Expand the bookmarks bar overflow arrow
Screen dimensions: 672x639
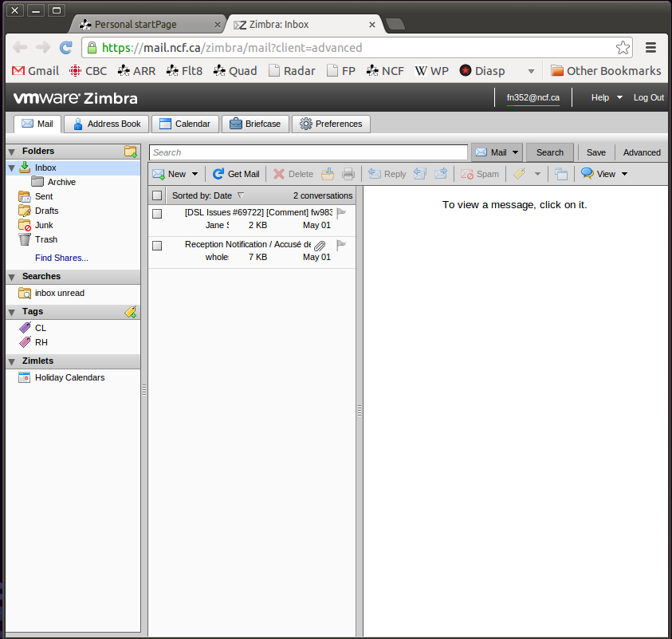(531, 71)
